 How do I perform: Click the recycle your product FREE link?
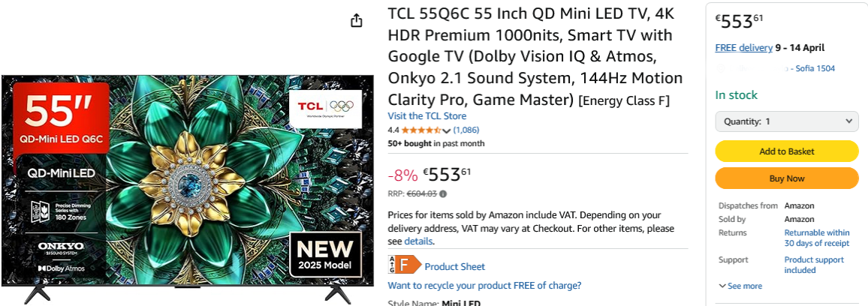(x=484, y=286)
